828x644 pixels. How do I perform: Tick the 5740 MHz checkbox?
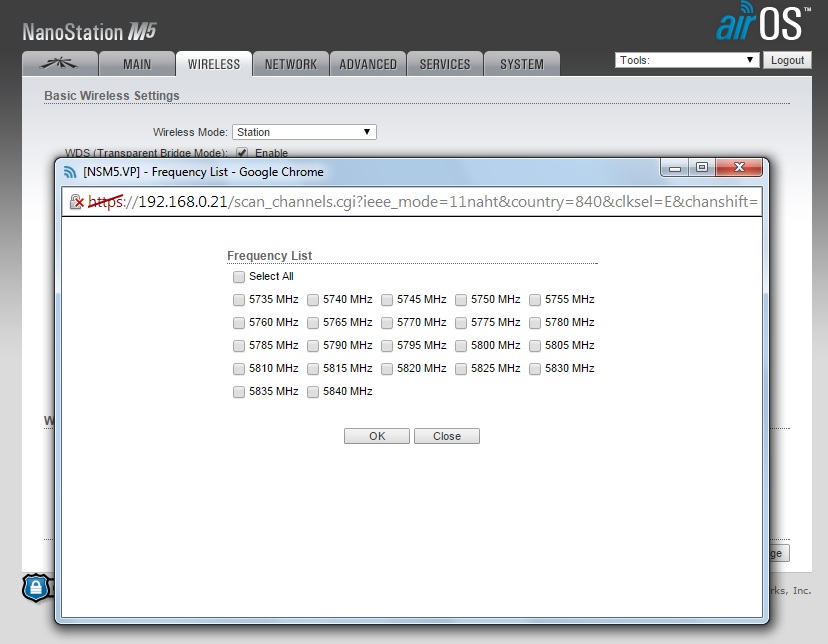[313, 300]
